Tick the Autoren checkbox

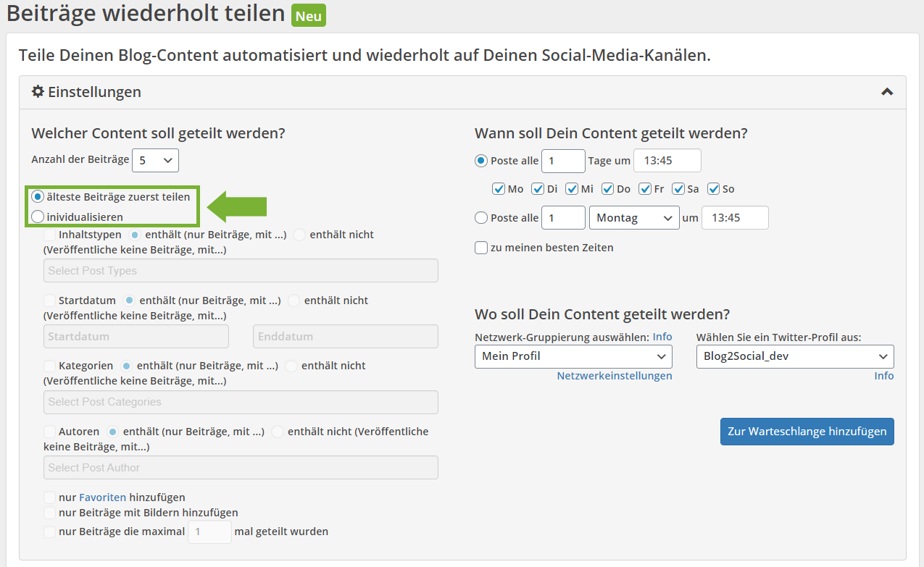[x=49, y=431]
